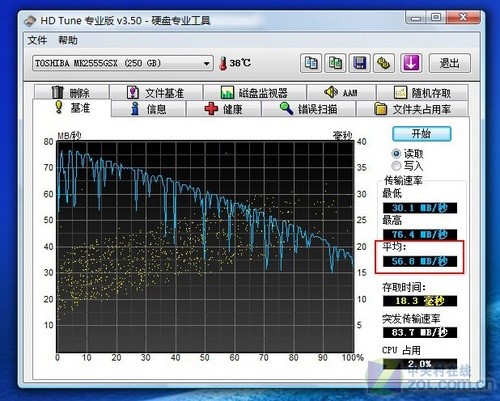Click the 存取时间 label
Screen dimensions: 500x401
[x=404, y=287]
